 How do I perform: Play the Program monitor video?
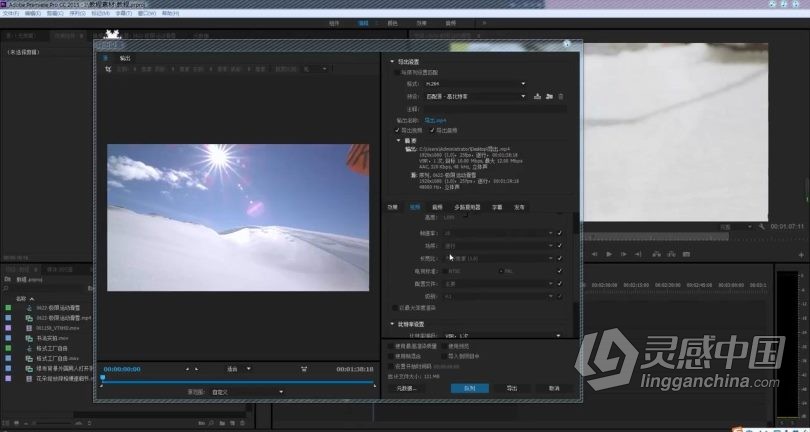(x=609, y=254)
